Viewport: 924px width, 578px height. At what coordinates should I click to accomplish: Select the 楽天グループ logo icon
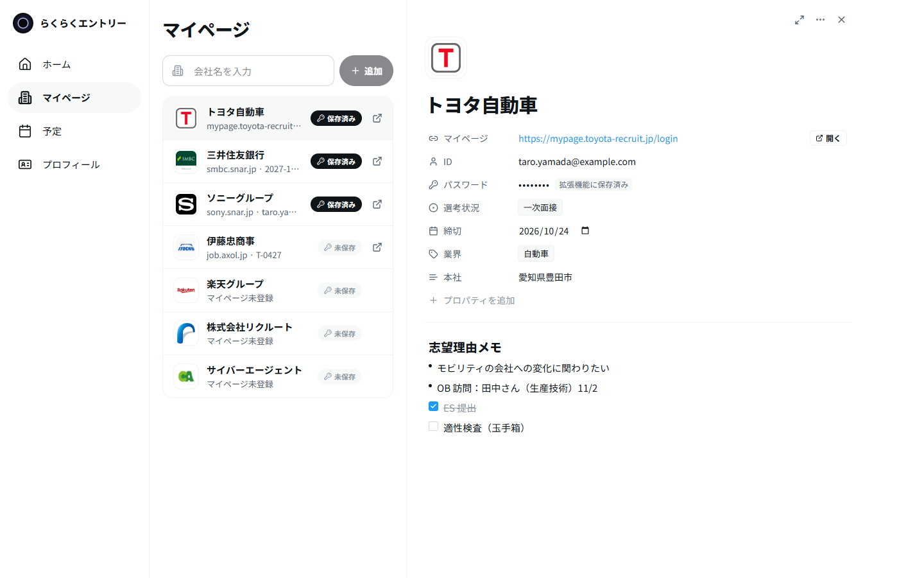tap(186, 290)
